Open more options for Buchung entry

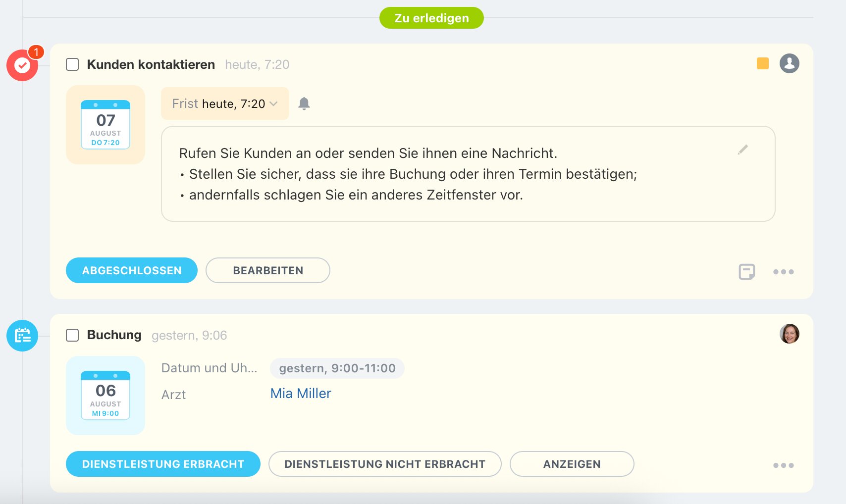click(783, 465)
